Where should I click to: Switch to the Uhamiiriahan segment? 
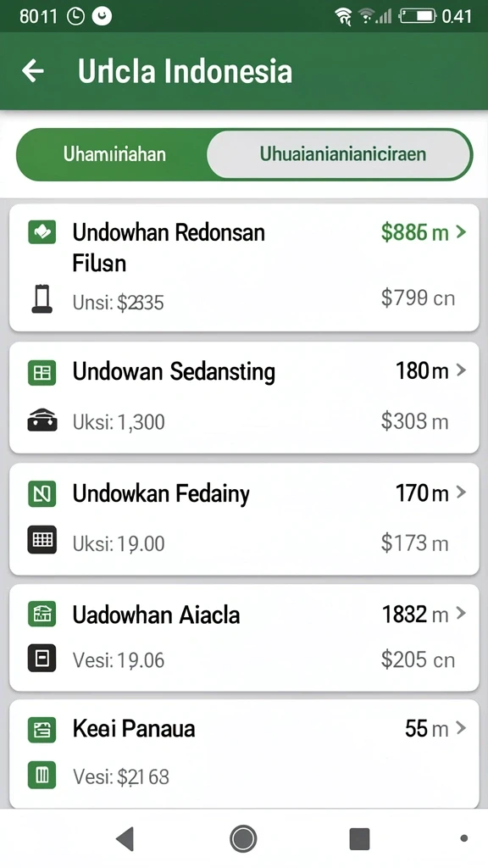coord(114,154)
